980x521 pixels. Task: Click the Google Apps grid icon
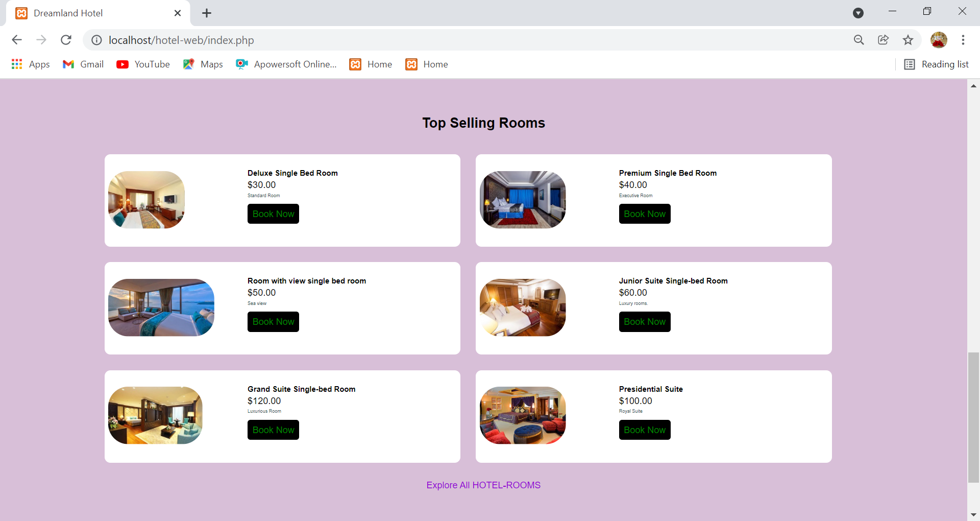tap(16, 64)
